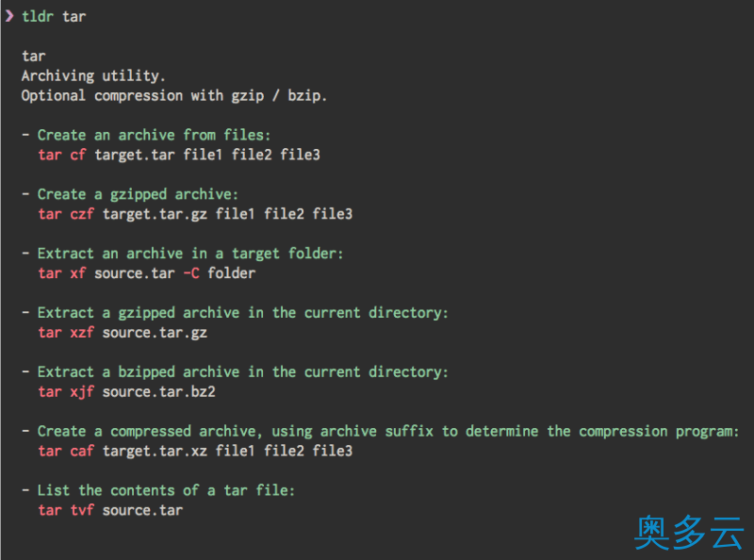Click the 'tldr tar' command text
This screenshot has width=754, height=560.
tap(54, 16)
